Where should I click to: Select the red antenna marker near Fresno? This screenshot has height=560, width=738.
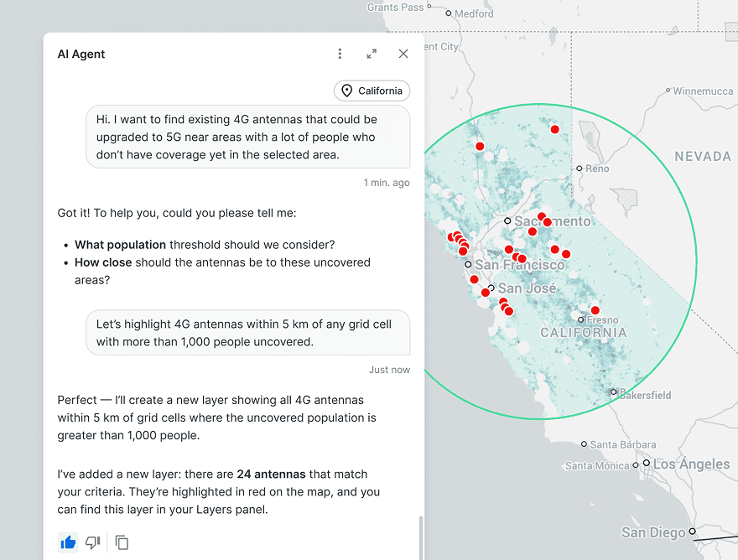595,309
